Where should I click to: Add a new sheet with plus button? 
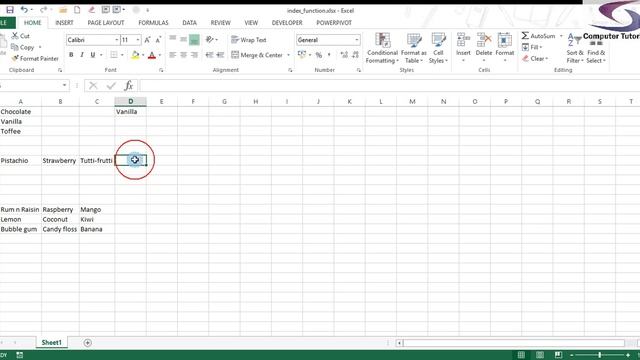(87, 343)
